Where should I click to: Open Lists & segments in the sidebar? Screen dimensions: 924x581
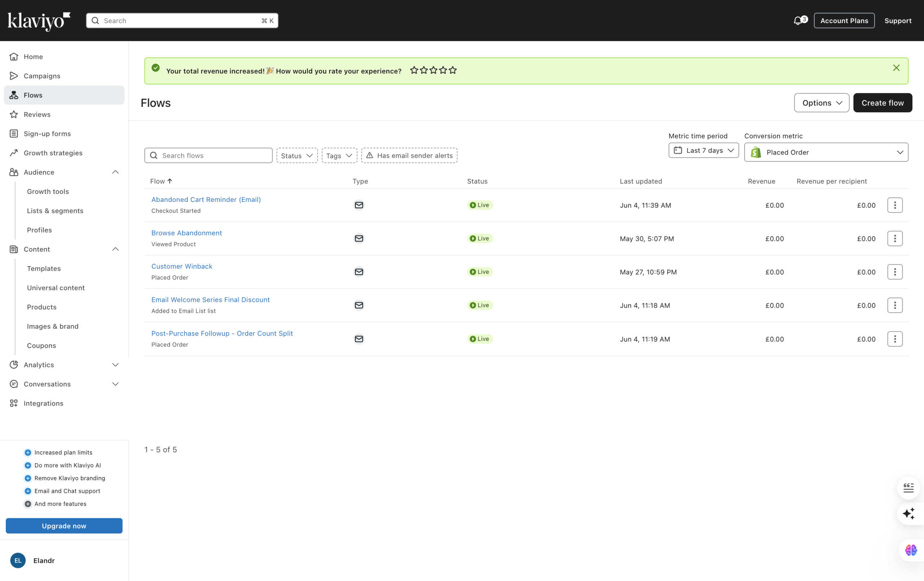click(55, 211)
